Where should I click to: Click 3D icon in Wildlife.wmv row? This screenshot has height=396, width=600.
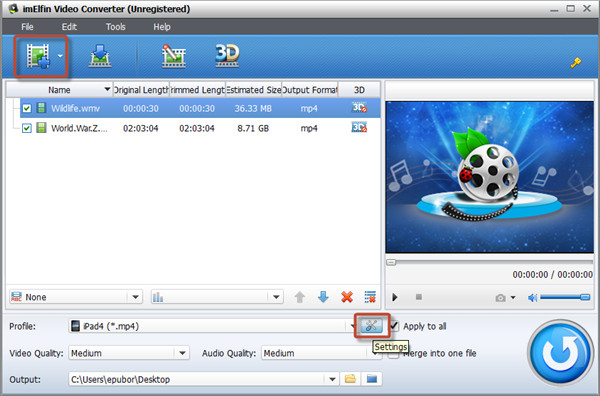pyautogui.click(x=359, y=108)
